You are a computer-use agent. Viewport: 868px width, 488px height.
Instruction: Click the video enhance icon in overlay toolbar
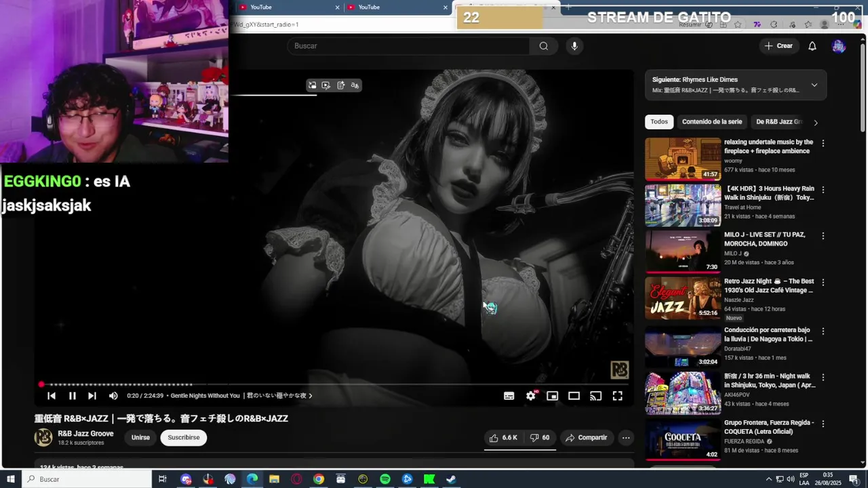click(326, 85)
